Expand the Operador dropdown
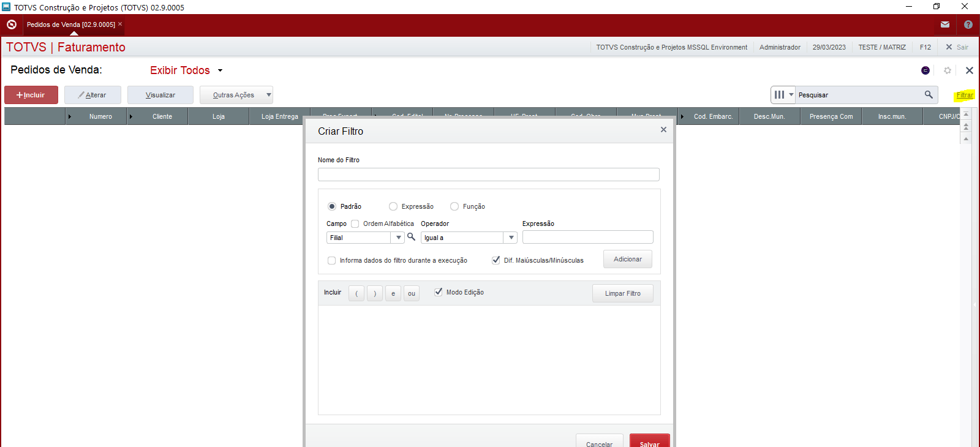This screenshot has width=980, height=447. (x=511, y=238)
